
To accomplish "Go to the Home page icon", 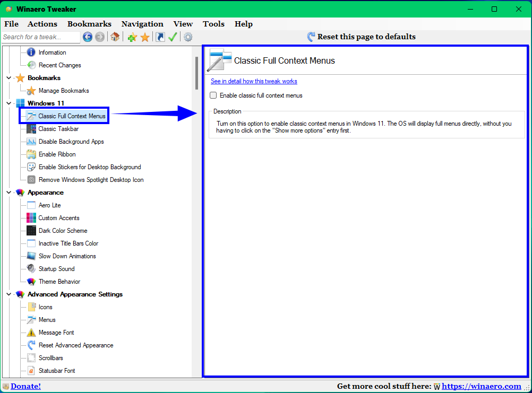I will click(115, 37).
